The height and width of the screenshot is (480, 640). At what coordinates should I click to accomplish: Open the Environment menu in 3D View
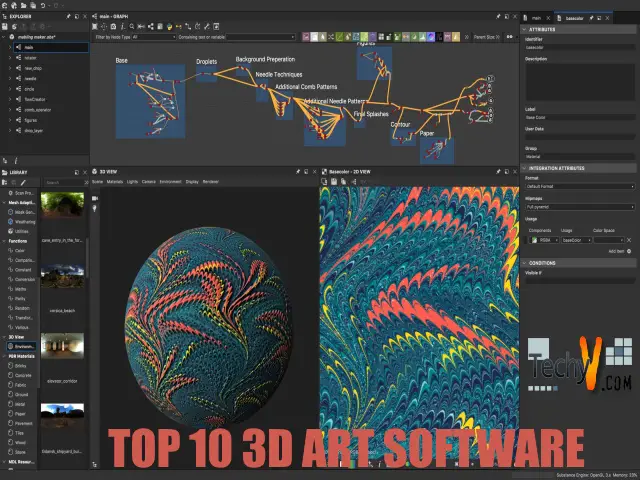(x=170, y=182)
